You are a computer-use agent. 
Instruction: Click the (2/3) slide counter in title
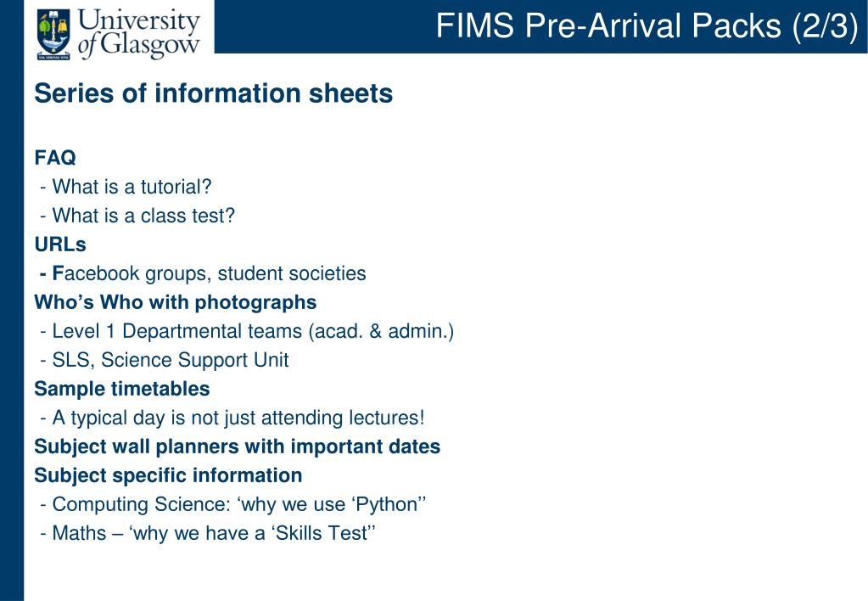coord(825,26)
